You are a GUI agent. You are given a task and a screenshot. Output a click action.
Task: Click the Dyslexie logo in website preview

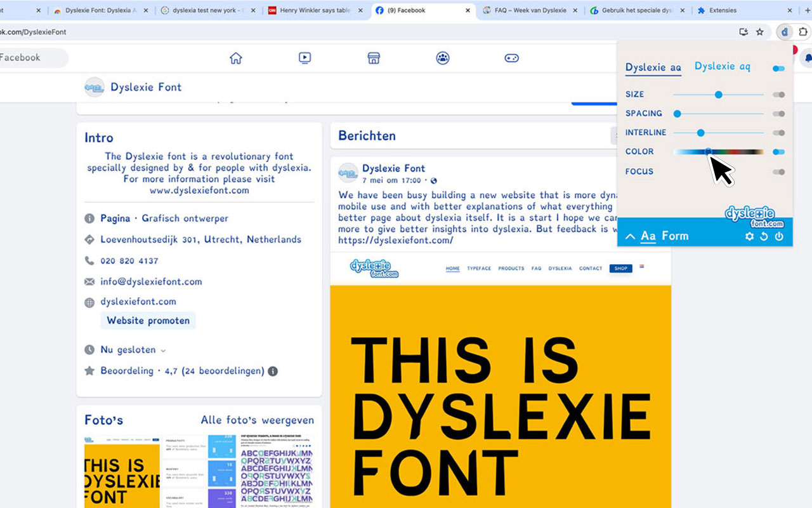374,268
